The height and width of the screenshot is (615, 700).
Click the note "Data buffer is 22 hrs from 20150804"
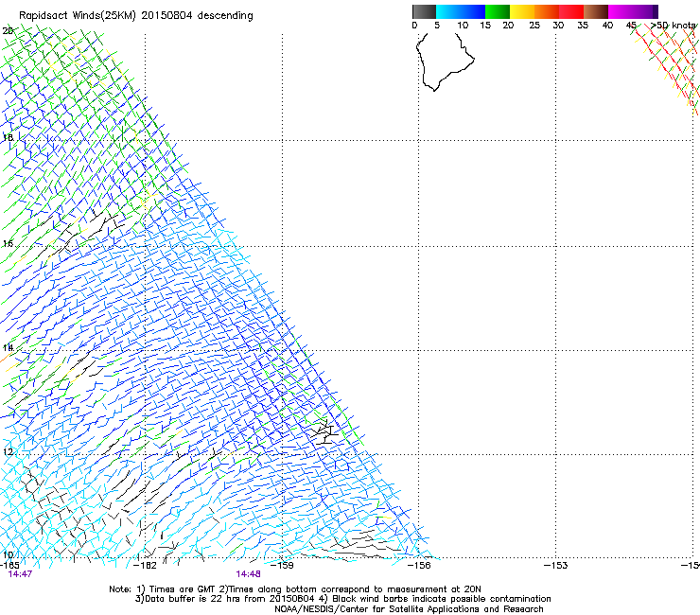click(x=230, y=599)
